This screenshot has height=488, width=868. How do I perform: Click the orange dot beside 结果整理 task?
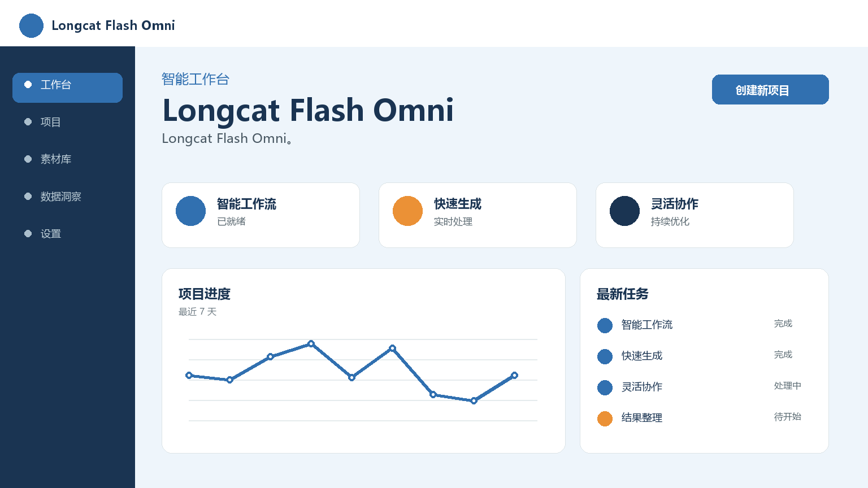[605, 419]
